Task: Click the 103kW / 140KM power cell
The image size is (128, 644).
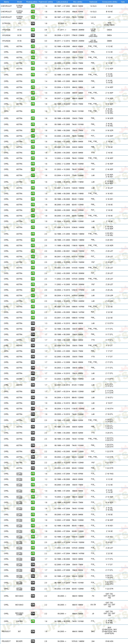Action: tap(78, 228)
